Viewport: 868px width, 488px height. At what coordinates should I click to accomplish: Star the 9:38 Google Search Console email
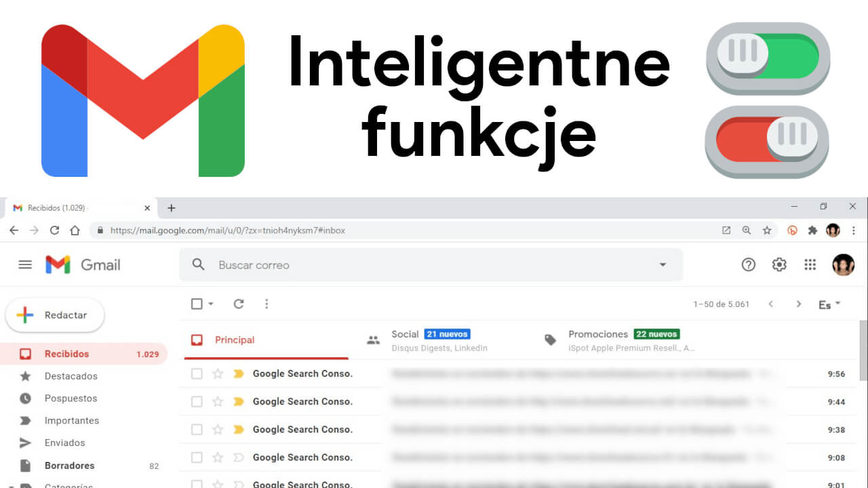pos(218,429)
